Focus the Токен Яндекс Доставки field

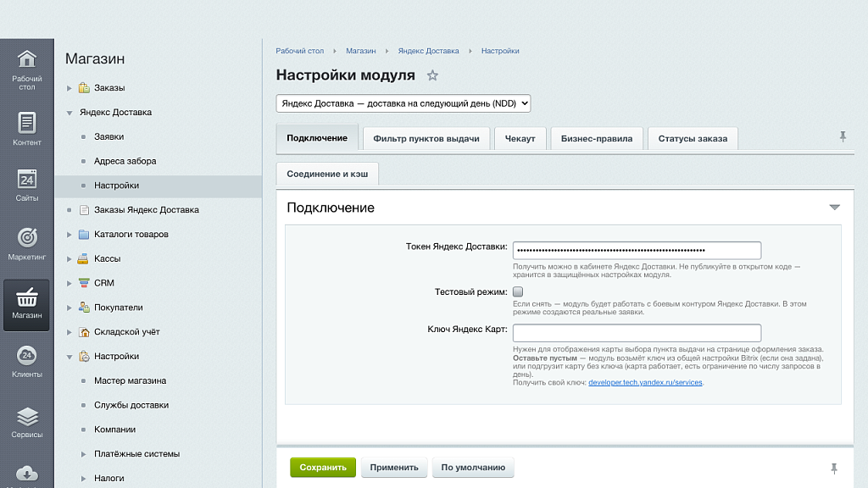click(x=637, y=250)
